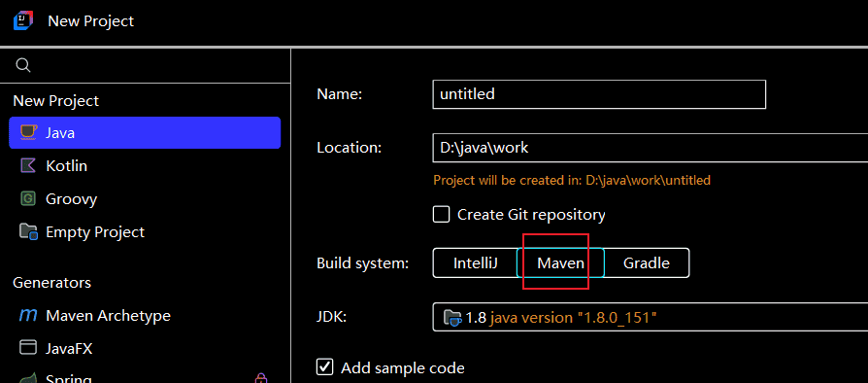Image resolution: width=868 pixels, height=383 pixels.
Task: Select the Java project type
Action: [x=145, y=132]
